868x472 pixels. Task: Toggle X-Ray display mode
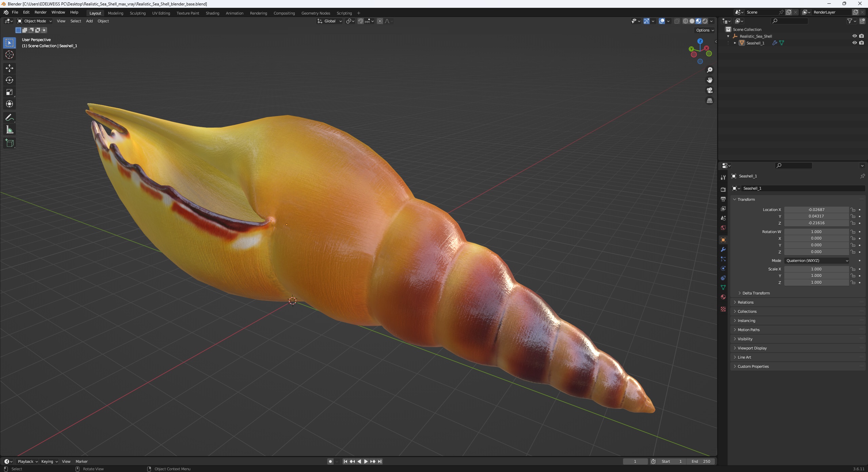pos(677,21)
